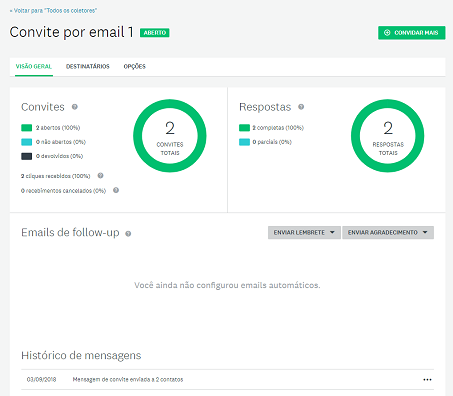Click the ABERTO status badge
This screenshot has width=453, height=396.
155,33
